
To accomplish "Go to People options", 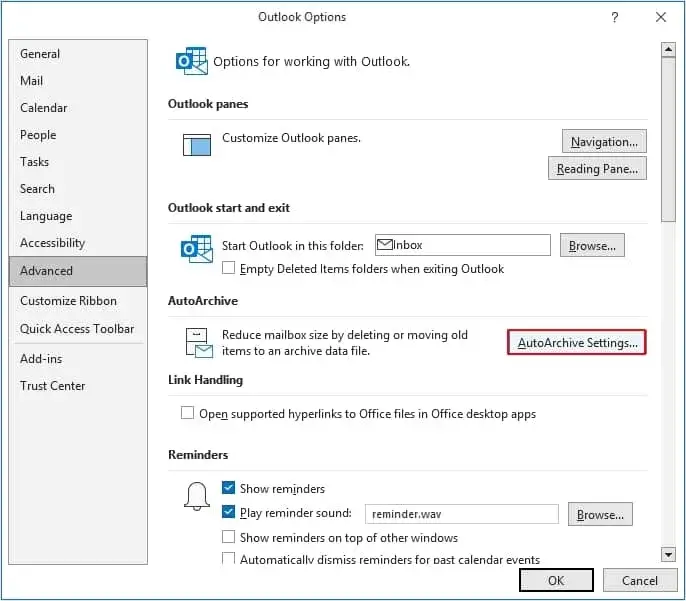I will [x=78, y=135].
